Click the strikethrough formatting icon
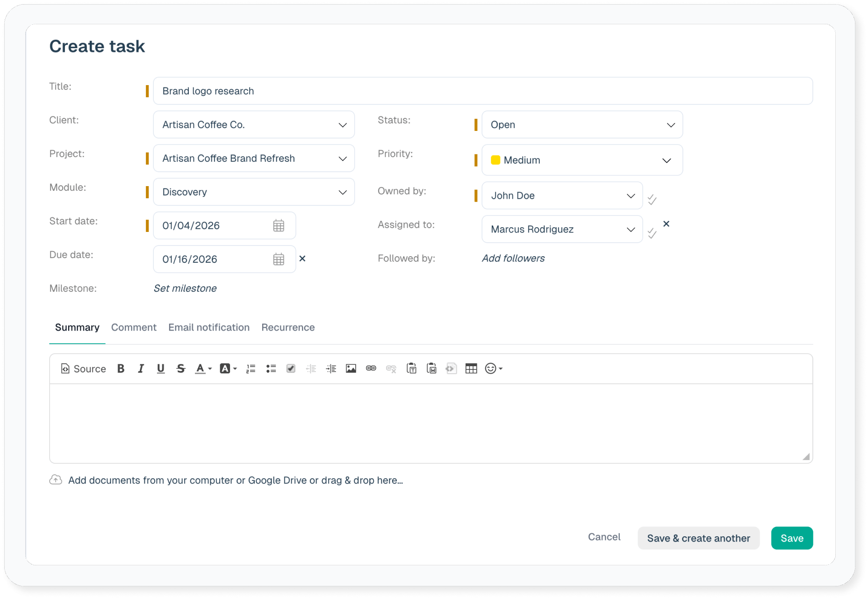This screenshot has height=599, width=868. coord(181,368)
